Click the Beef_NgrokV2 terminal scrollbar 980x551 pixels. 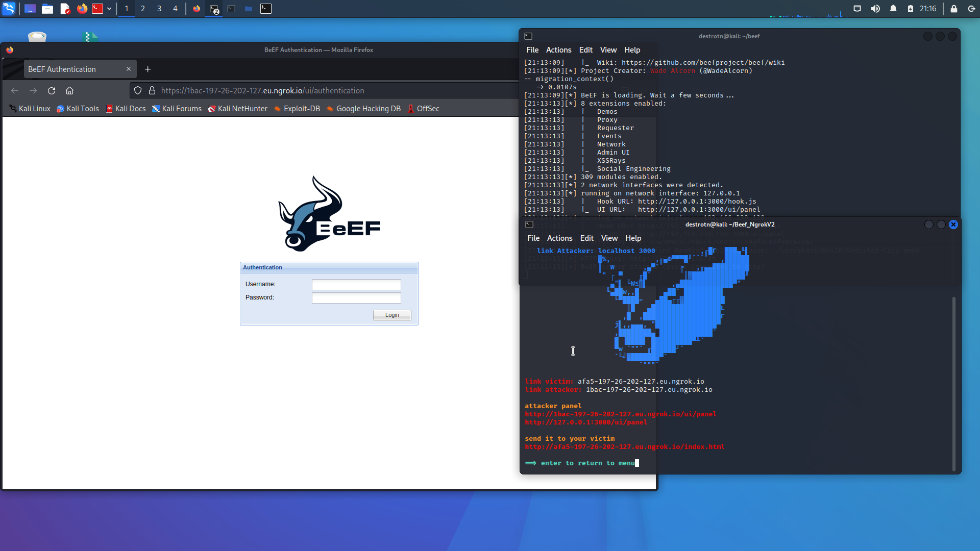point(953,384)
